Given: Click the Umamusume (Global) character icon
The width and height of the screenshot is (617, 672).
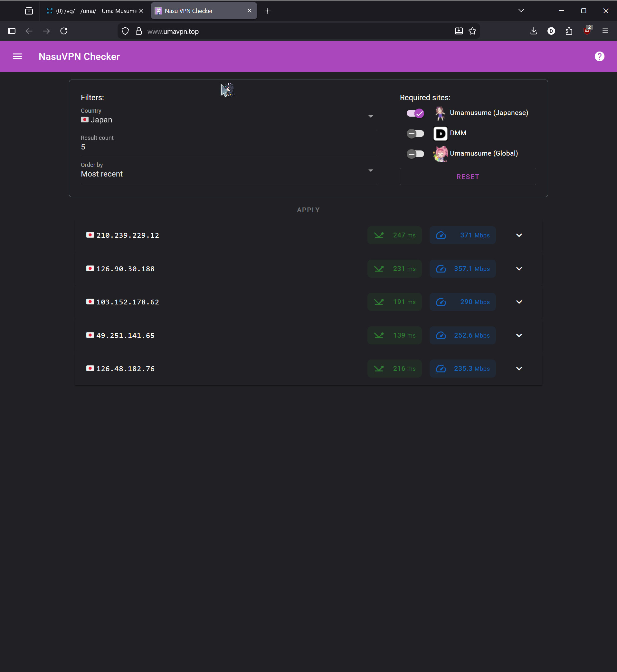Looking at the screenshot, I should pos(440,154).
